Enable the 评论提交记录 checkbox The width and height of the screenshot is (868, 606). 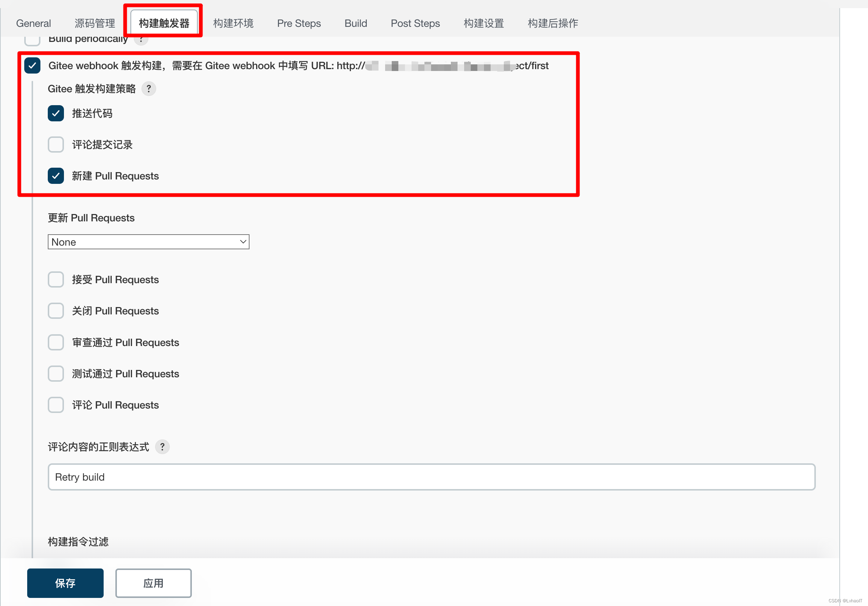[x=55, y=145]
